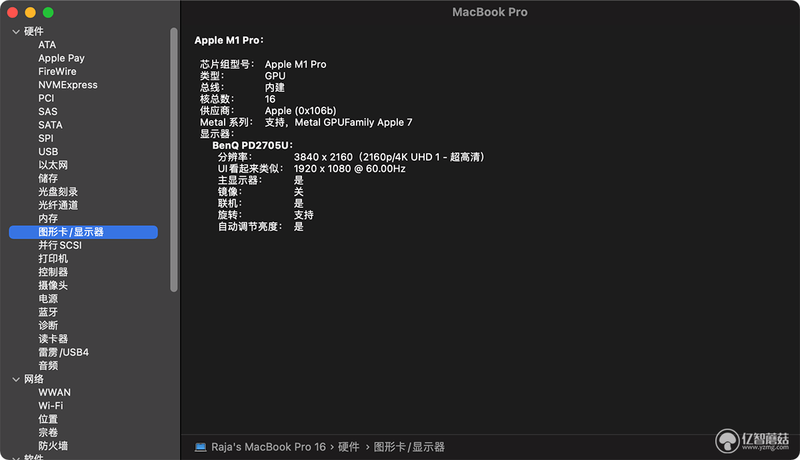Click the BenQ PD2705U display name
The width and height of the screenshot is (800, 460).
tap(252, 145)
